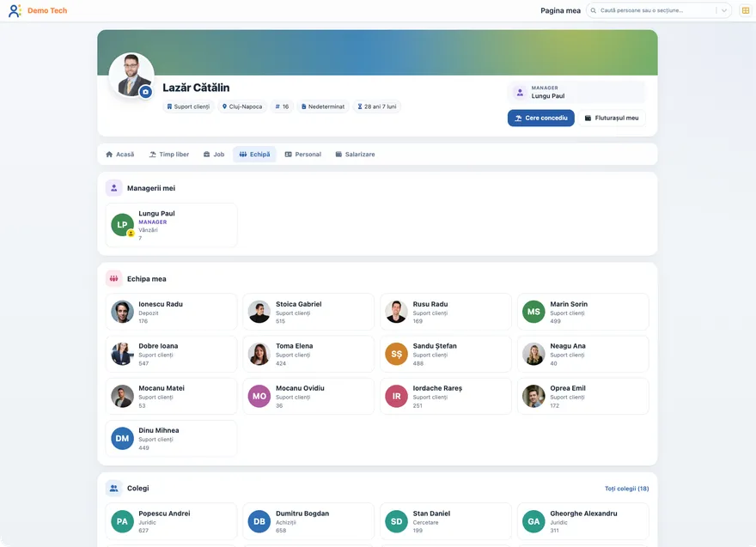Image resolution: width=756 pixels, height=547 pixels.
Task: Click the MS avatar of Marin Sorin
Action: tap(533, 312)
